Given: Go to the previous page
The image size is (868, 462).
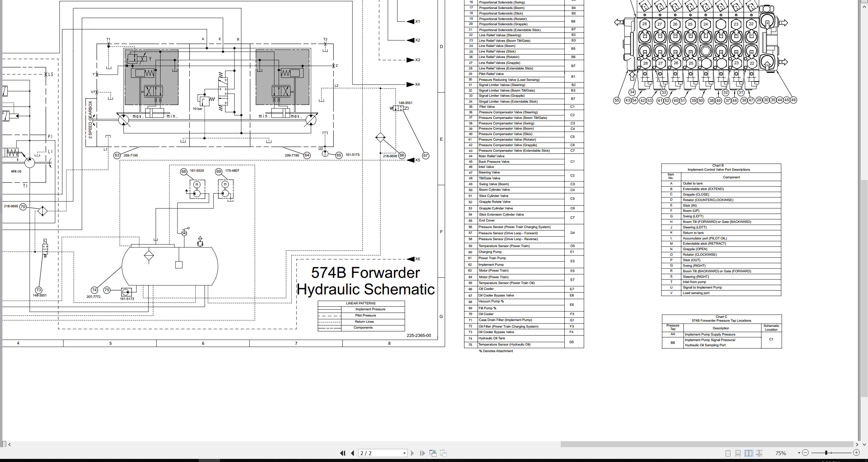Looking at the screenshot, I should click(x=353, y=453).
